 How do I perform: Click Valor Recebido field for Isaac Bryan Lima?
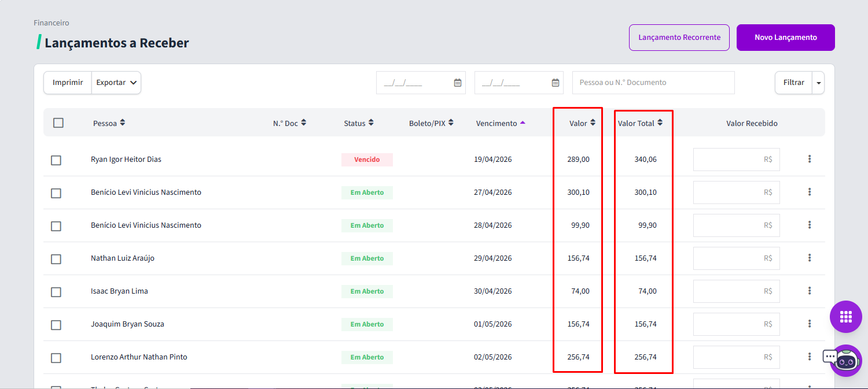tap(737, 291)
